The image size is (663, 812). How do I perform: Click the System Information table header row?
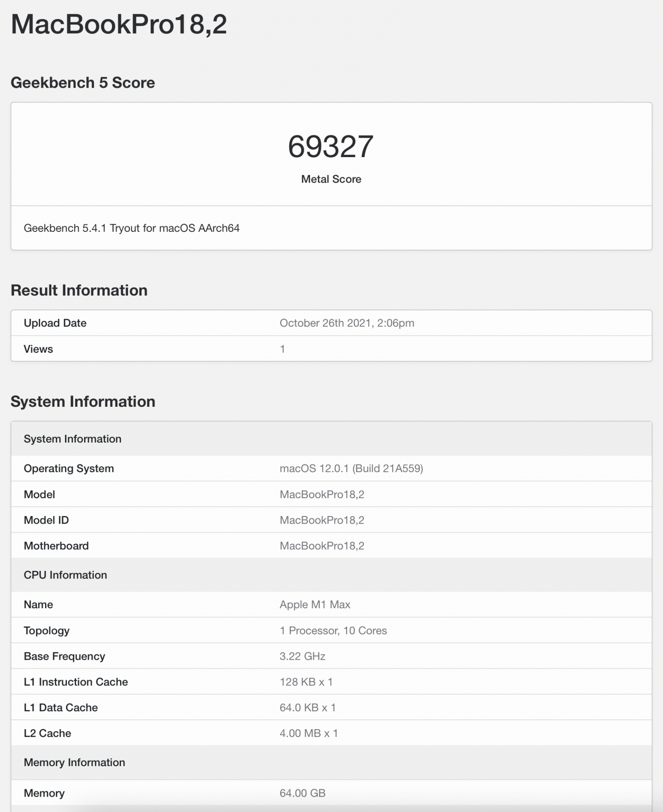[331, 439]
